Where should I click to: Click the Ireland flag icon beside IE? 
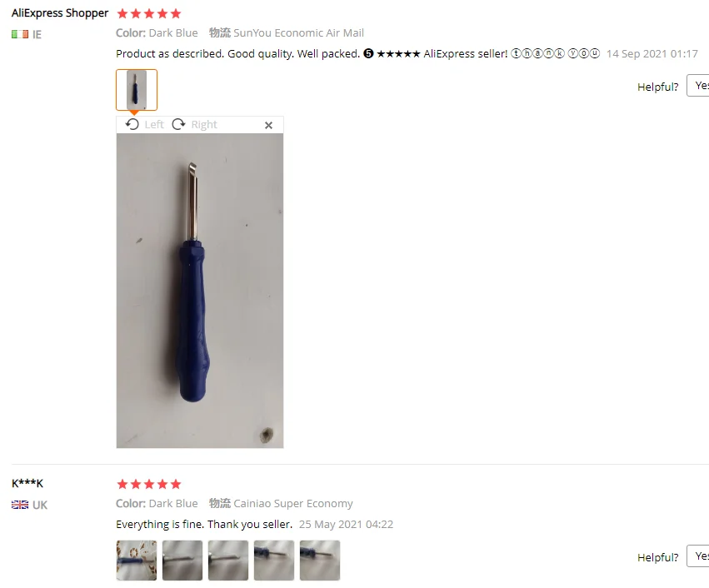click(x=20, y=34)
